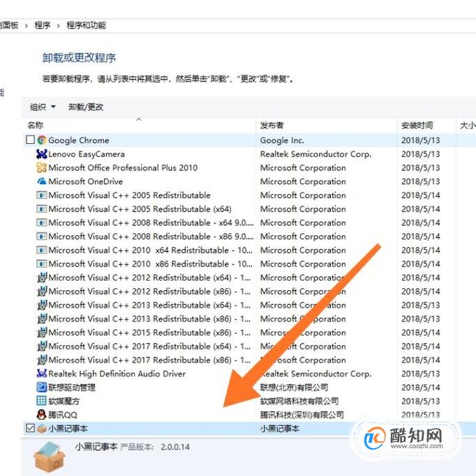Screen dimensions: 476x476
Task: Click the 卸载或更改程序 heading
Action: click(x=79, y=58)
